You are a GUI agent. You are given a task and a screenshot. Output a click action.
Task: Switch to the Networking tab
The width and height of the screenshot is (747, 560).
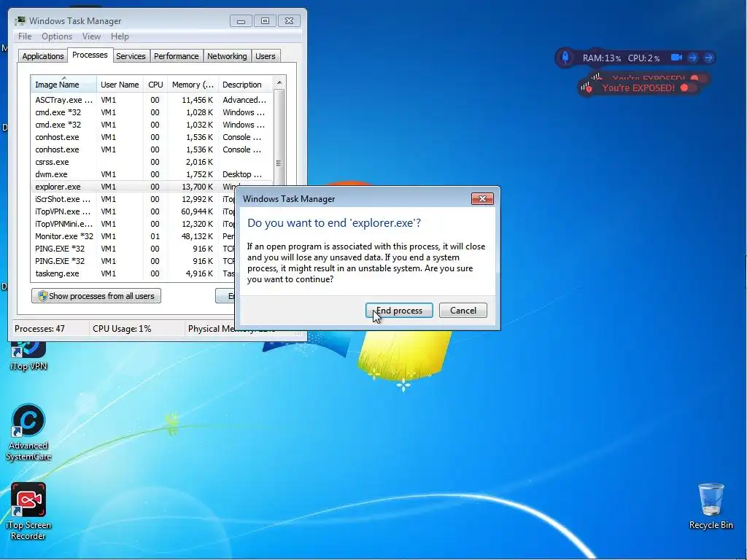click(227, 56)
